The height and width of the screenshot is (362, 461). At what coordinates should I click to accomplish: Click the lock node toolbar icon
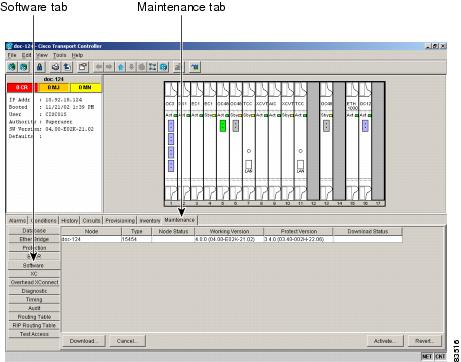coord(40,67)
